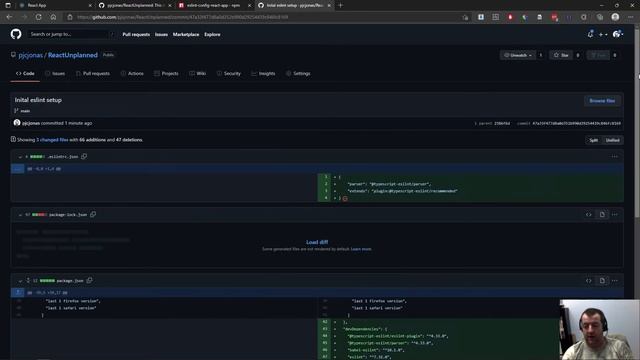This screenshot has width=640, height=360.
Task: Switch to eslint-config-react-app npm tab
Action: 214,5
